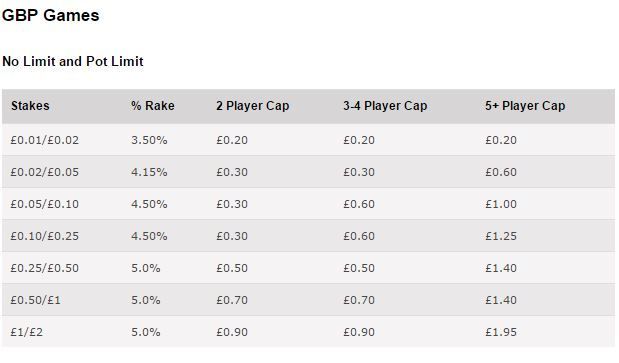Select the £1/£2 stakes cell
This screenshot has height=363, width=619.
(26, 332)
